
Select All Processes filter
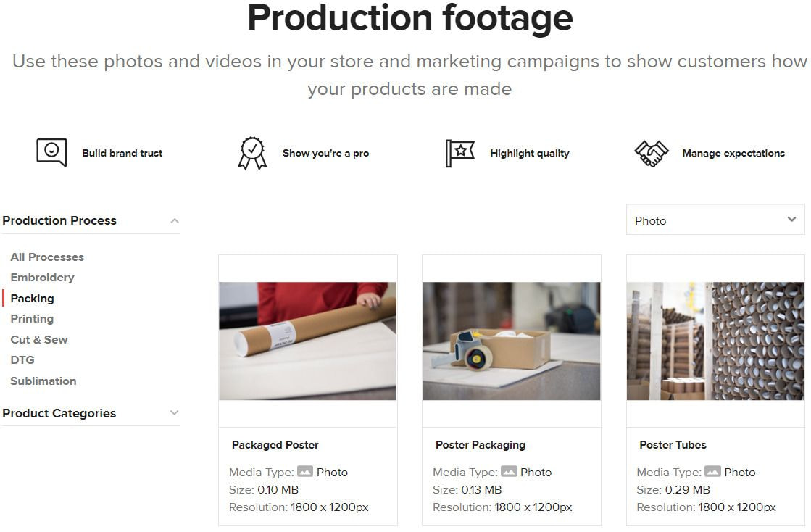tap(47, 257)
